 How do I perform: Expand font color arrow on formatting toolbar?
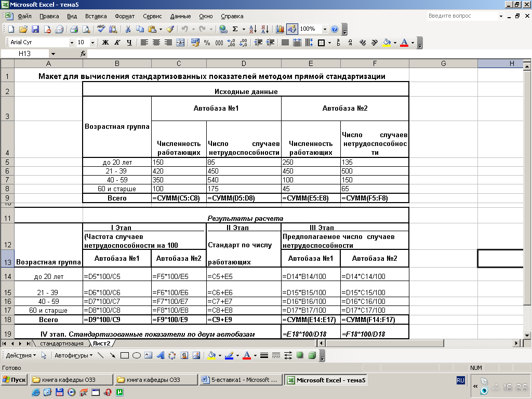coord(413,43)
